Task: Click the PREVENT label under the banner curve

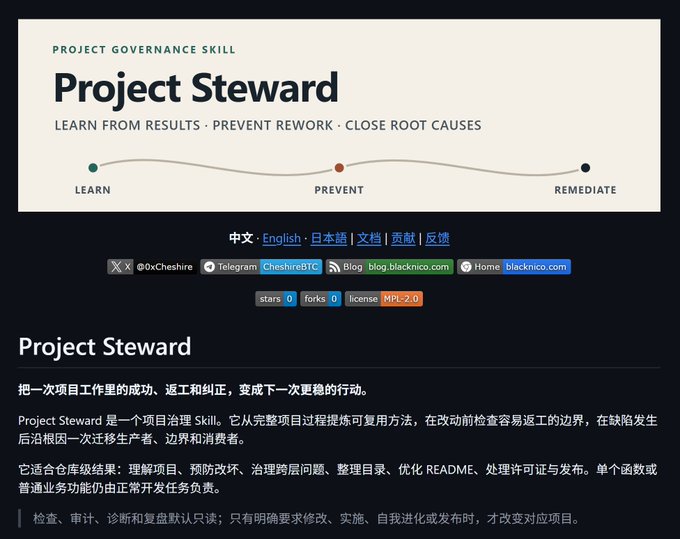Action: (x=339, y=190)
